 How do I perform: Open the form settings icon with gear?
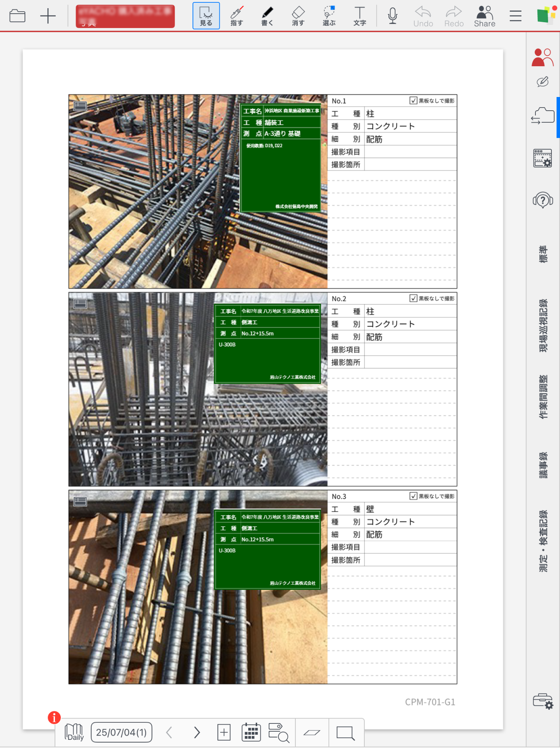coord(542,158)
